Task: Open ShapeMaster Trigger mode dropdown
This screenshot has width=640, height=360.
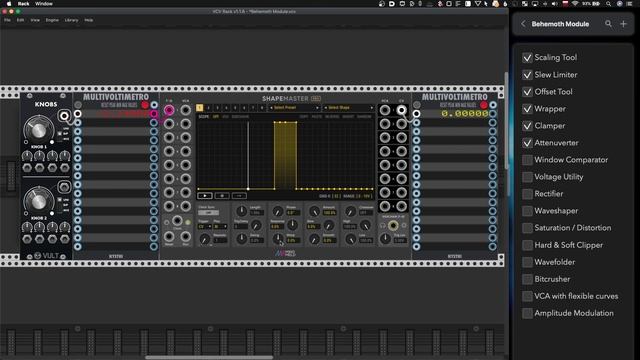Action: tap(204, 226)
